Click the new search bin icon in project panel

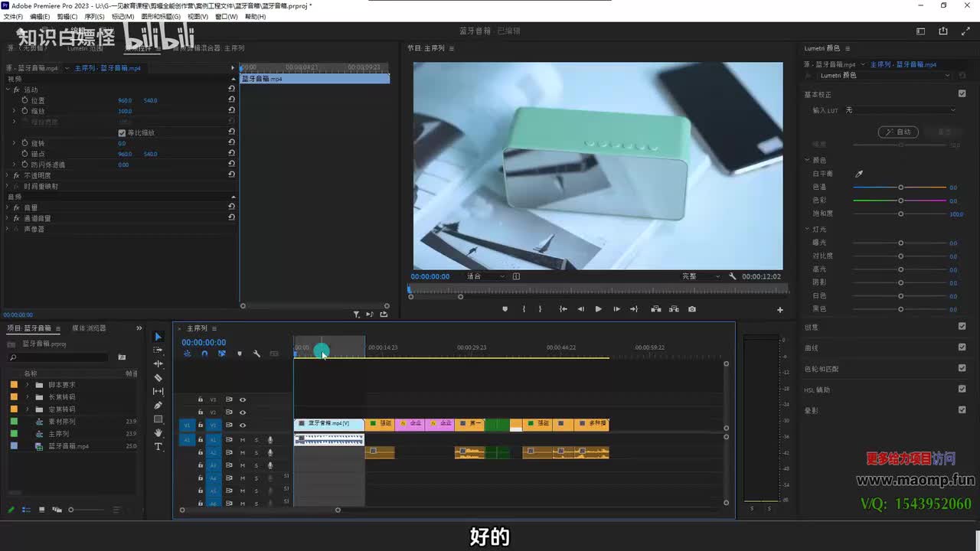122,357
